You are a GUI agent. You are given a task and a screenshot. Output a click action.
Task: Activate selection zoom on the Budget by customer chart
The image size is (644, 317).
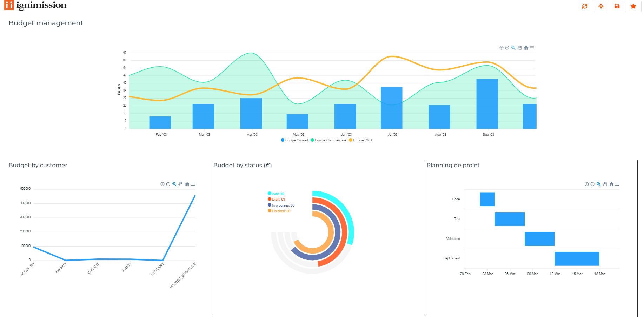[x=174, y=184]
